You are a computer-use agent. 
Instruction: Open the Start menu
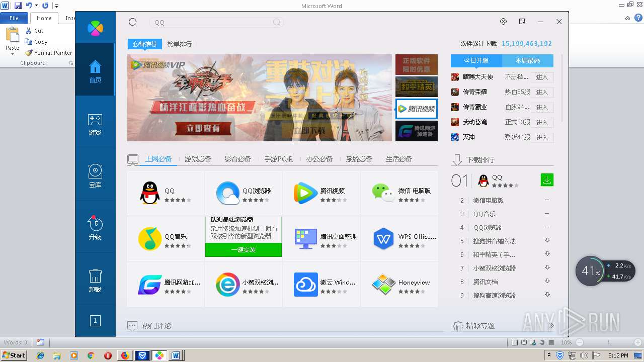[x=14, y=355]
